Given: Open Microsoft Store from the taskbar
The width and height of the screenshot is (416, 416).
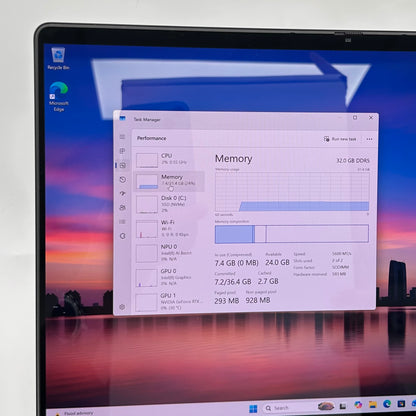Looking at the screenshot, I should tap(401, 403).
